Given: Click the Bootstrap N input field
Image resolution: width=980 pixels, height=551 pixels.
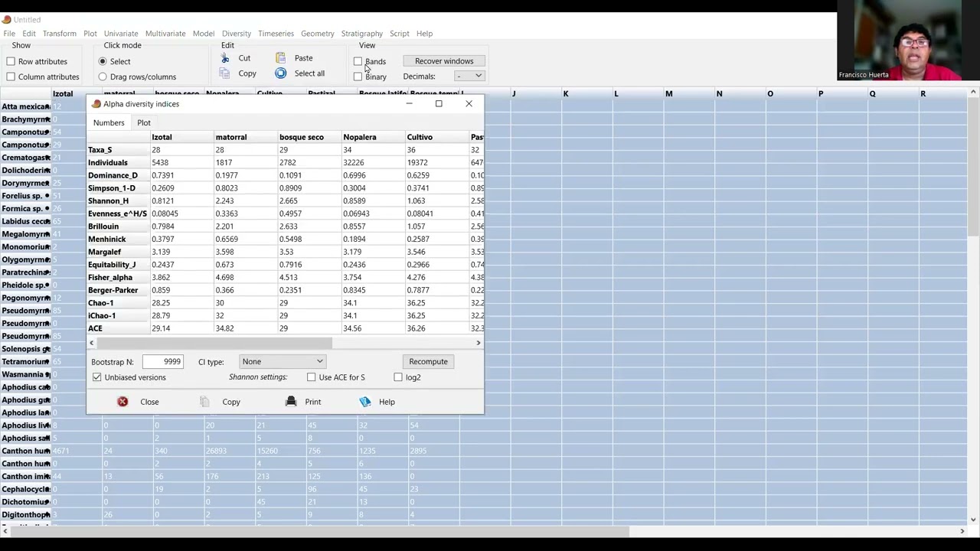Looking at the screenshot, I should [x=162, y=362].
